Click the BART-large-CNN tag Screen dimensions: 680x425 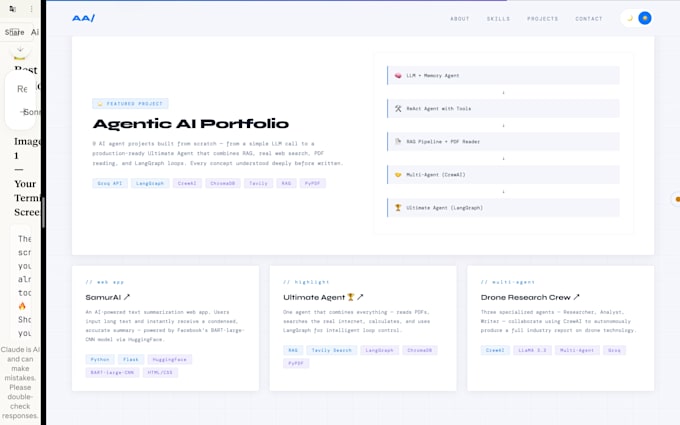pyautogui.click(x=112, y=373)
